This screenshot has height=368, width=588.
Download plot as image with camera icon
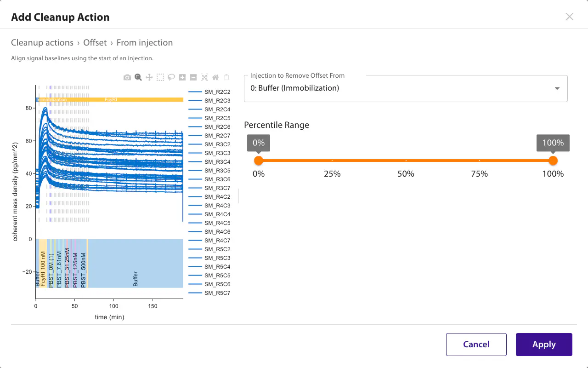point(127,78)
